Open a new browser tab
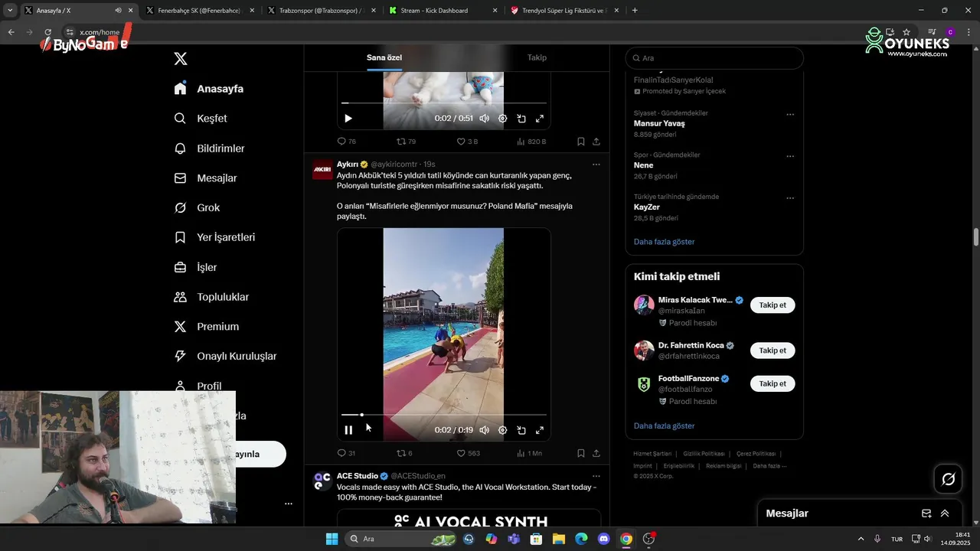This screenshot has height=551, width=980. point(635,11)
